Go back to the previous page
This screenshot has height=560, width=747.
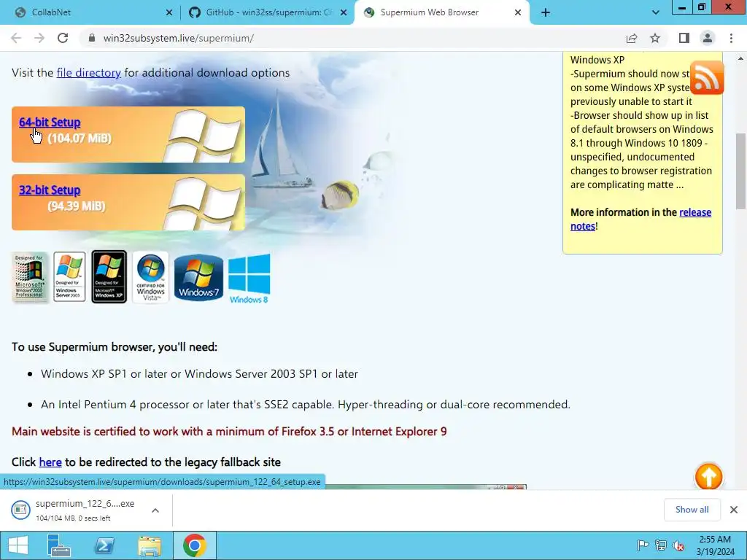[x=16, y=38]
